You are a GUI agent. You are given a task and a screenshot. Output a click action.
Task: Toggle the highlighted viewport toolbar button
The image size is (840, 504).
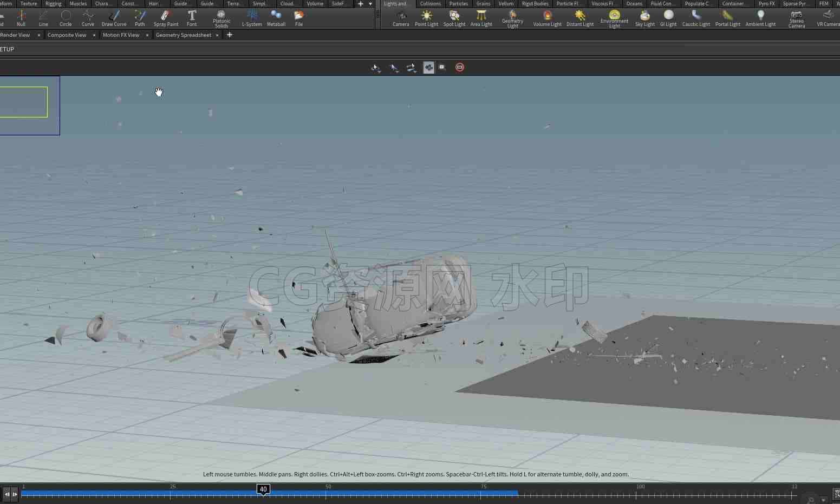(x=428, y=67)
